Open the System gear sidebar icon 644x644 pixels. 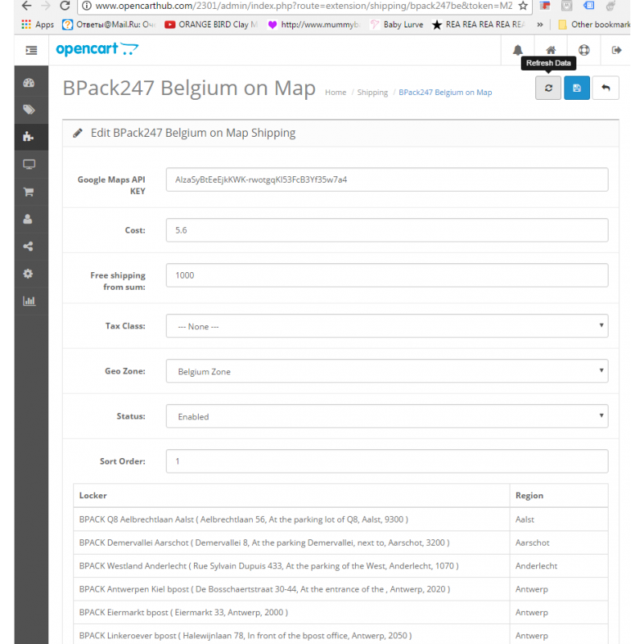[x=28, y=274]
